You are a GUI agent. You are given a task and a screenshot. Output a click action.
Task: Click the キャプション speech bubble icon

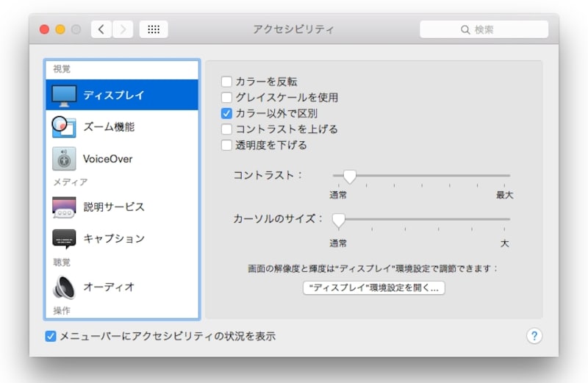pyautogui.click(x=64, y=239)
